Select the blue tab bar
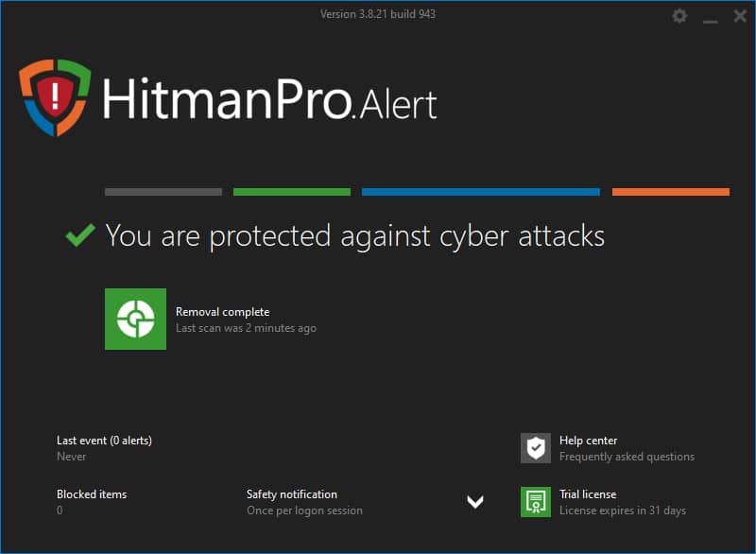This screenshot has height=554, width=756. pos(481,192)
